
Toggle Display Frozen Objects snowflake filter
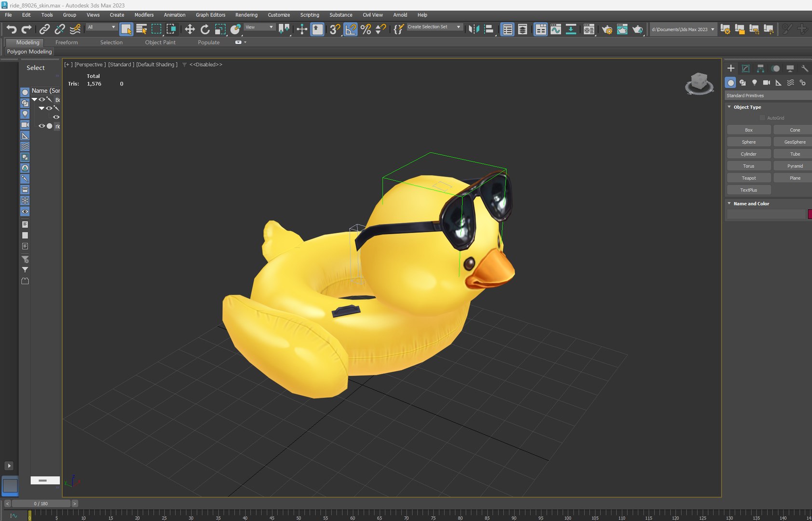point(25,201)
